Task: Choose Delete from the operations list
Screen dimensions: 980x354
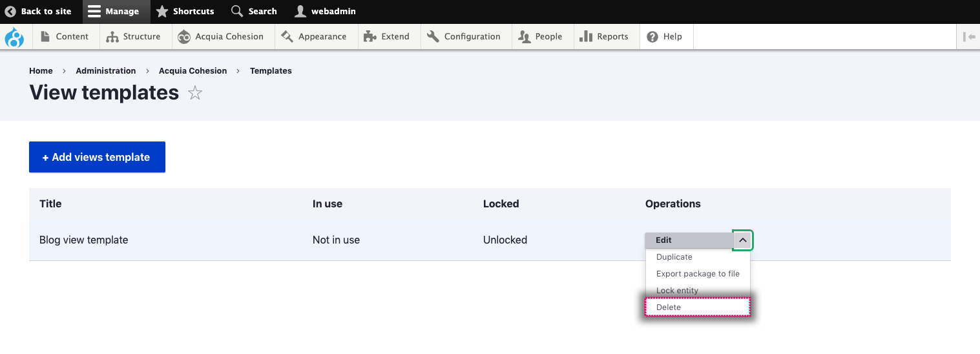Action: (x=698, y=307)
